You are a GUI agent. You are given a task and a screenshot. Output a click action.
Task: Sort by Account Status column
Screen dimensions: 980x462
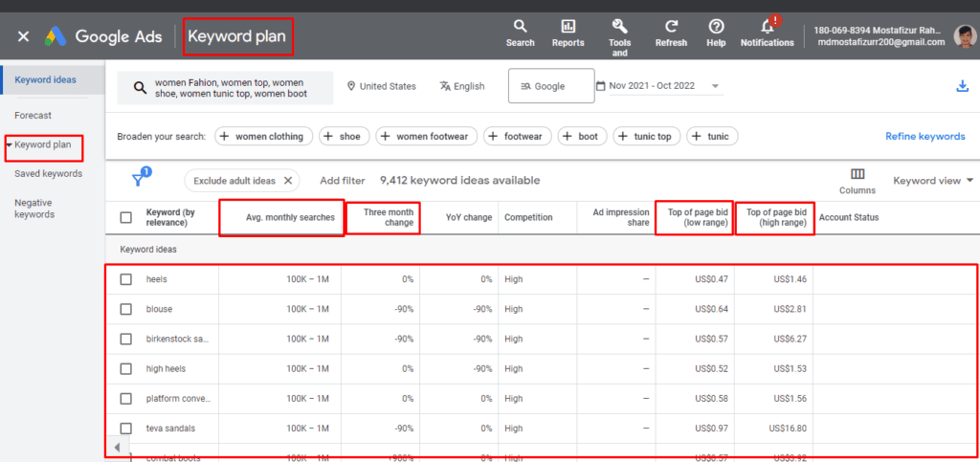849,217
